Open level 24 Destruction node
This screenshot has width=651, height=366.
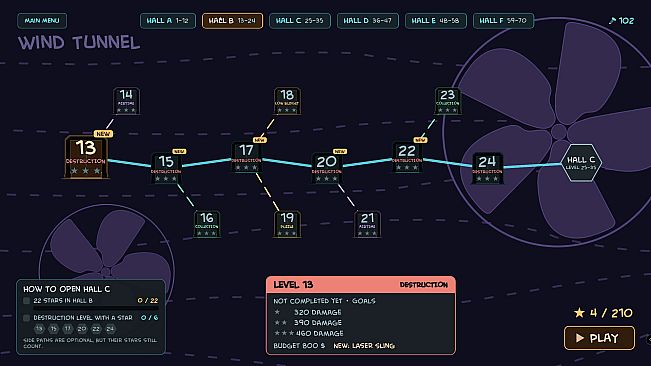pos(487,168)
